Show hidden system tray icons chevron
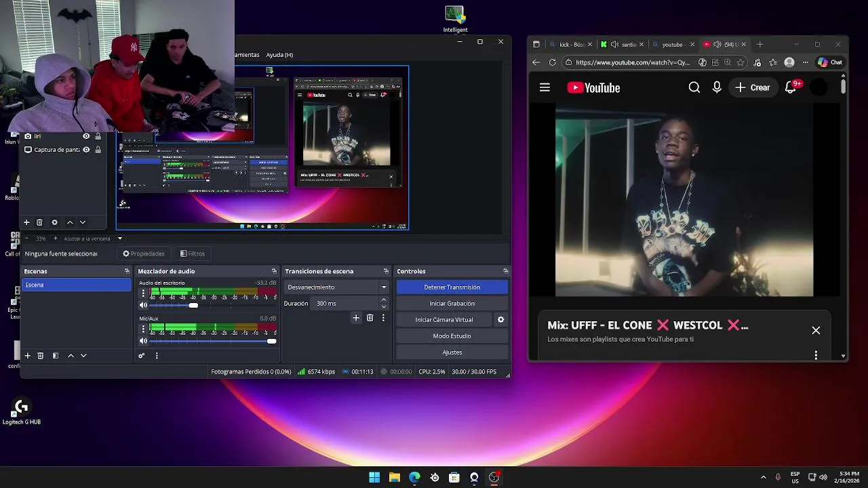Viewport: 868px width, 488px height. (763, 477)
